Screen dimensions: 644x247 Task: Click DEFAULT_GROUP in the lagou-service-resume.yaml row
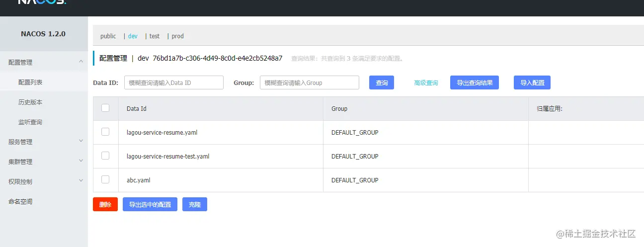pos(355,133)
